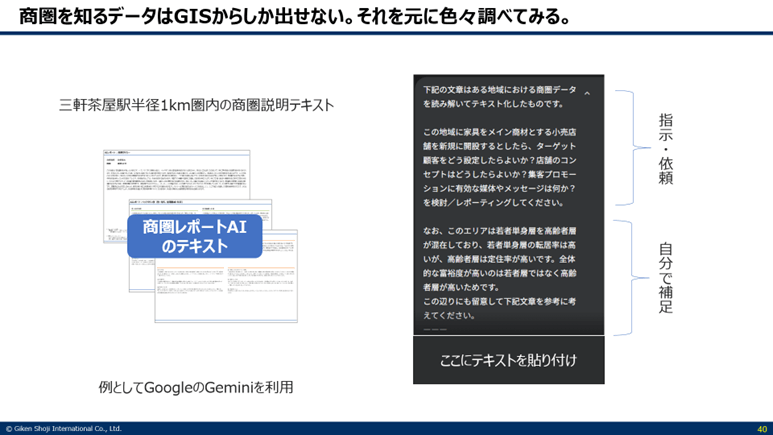Click the slide page number 40
773x435 pixels.
[x=762, y=429]
